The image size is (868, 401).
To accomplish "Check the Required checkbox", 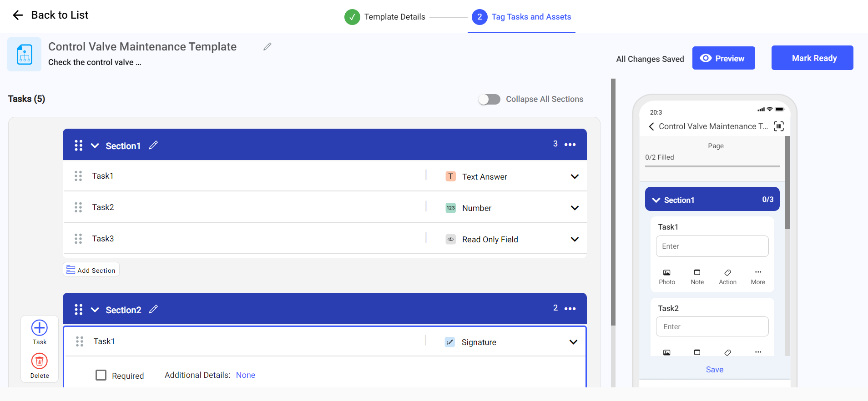I will [101, 375].
